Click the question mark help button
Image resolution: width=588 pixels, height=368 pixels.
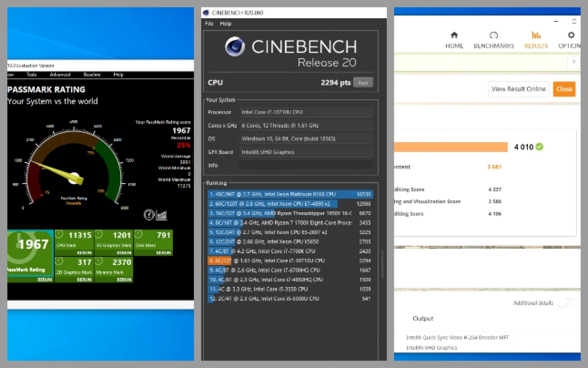(x=573, y=63)
